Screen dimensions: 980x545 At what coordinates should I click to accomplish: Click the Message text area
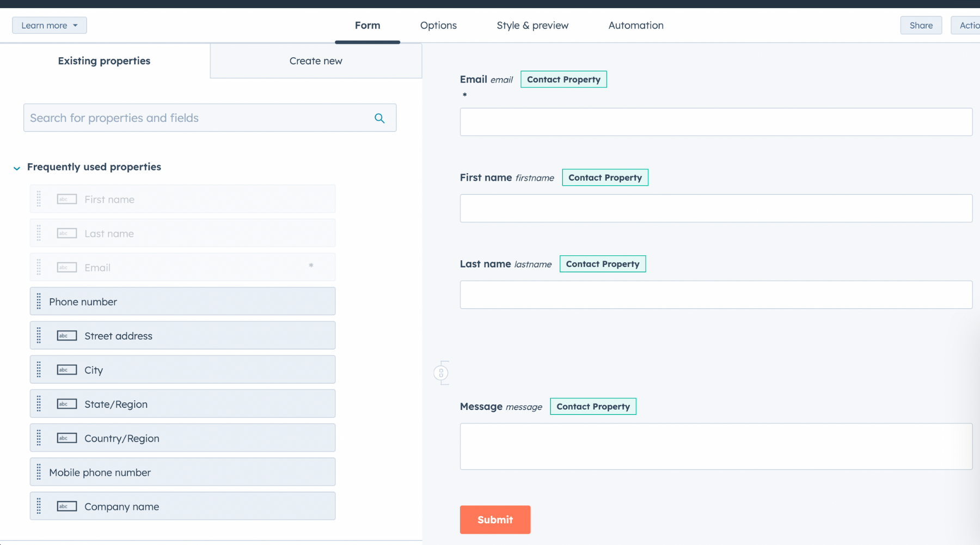pyautogui.click(x=715, y=446)
